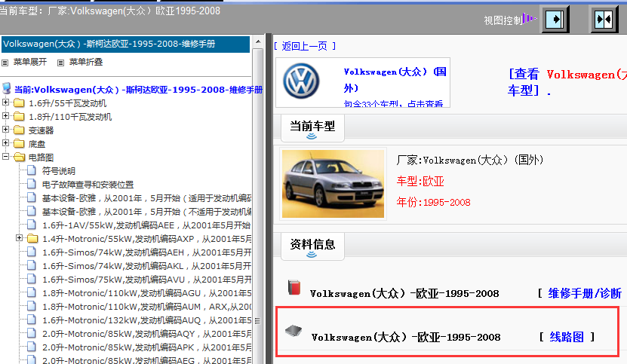Click the Volkswagen VW logo
This screenshot has height=364, width=627.
(301, 81)
